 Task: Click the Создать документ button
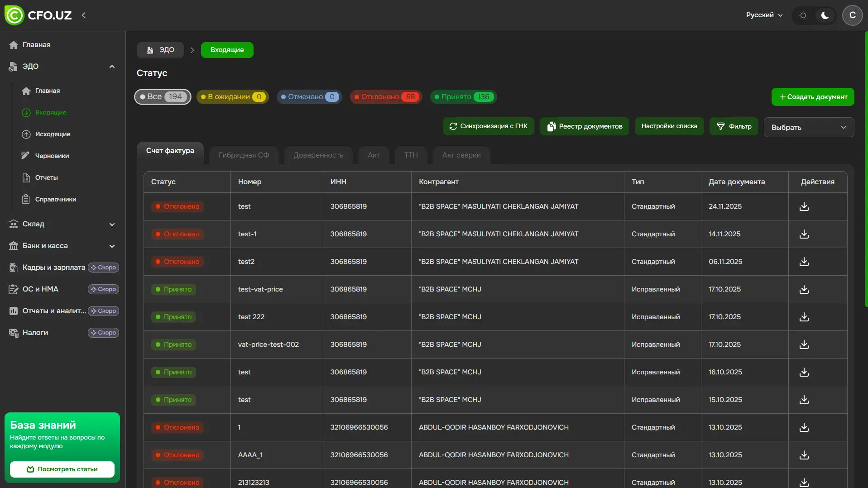(x=812, y=96)
